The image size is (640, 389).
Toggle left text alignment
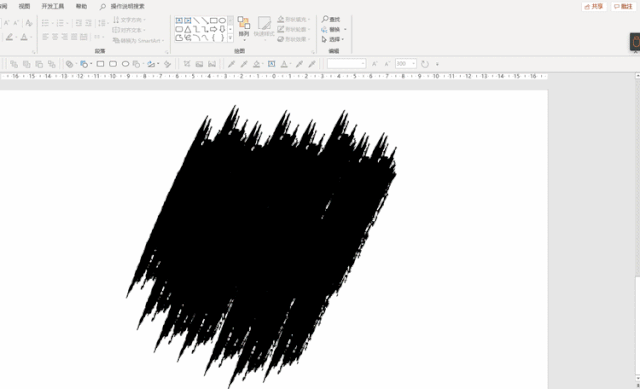pos(45,37)
